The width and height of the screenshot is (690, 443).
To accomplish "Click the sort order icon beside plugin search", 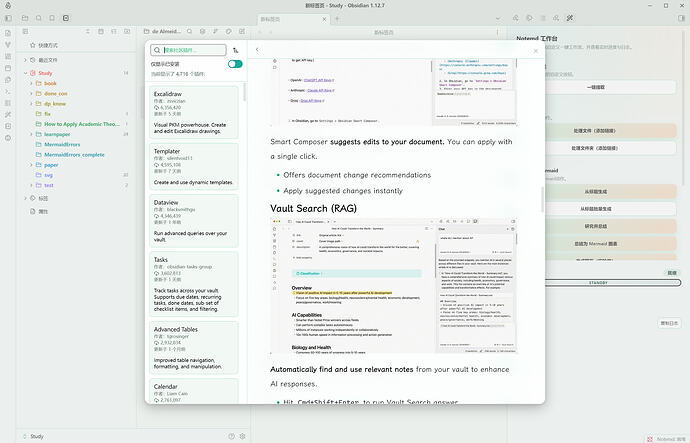I will click(x=235, y=50).
